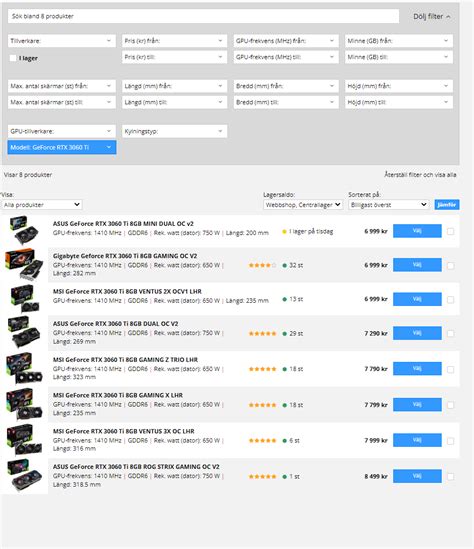Screen dimensions: 474x549
Task: Click star rating of MSI VENTUS 3X OC LHR
Action: (262, 440)
